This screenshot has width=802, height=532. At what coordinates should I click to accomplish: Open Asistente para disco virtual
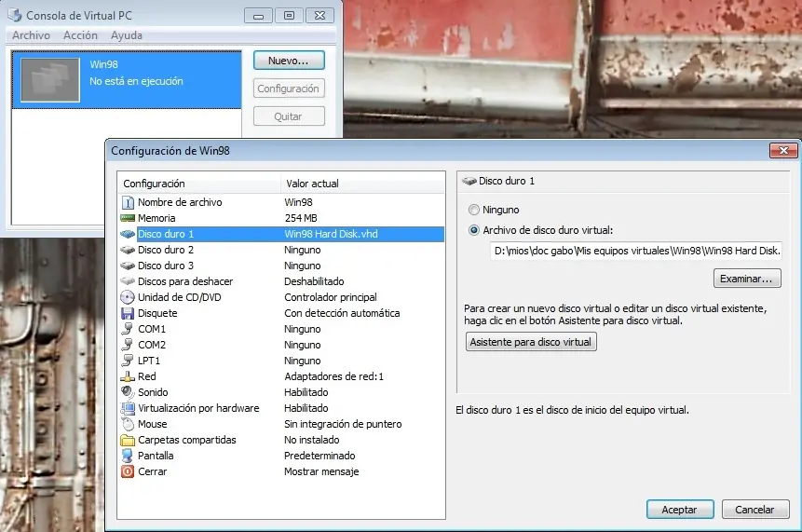pyautogui.click(x=531, y=342)
